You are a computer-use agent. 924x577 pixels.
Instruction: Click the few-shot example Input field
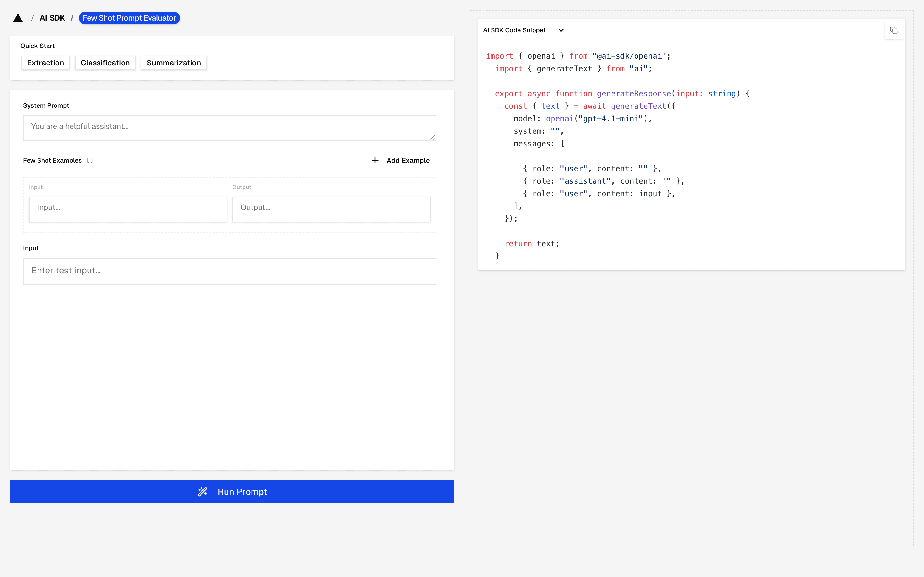[x=128, y=209]
